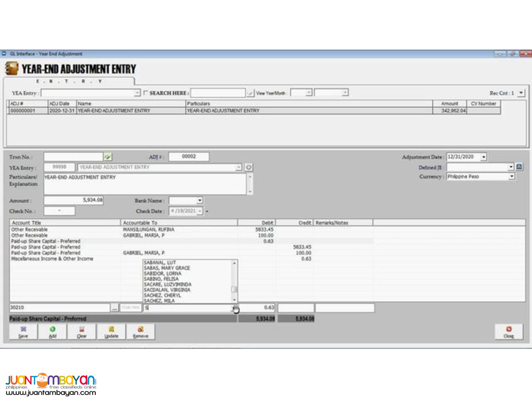Click the Clear icon to reset the entry
This screenshot has height=399, width=532.
click(x=82, y=332)
